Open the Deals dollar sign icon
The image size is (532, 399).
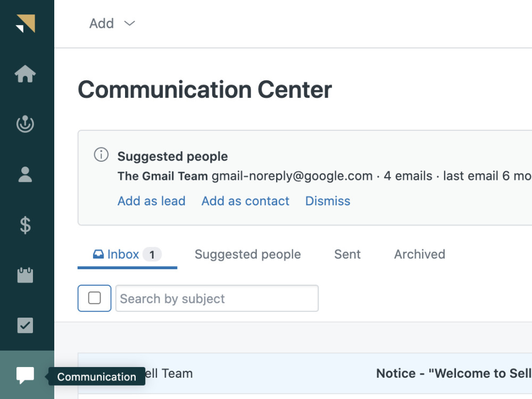[26, 225]
